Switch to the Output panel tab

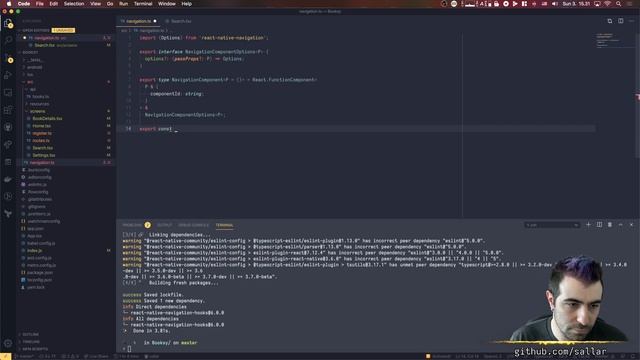tap(164, 225)
